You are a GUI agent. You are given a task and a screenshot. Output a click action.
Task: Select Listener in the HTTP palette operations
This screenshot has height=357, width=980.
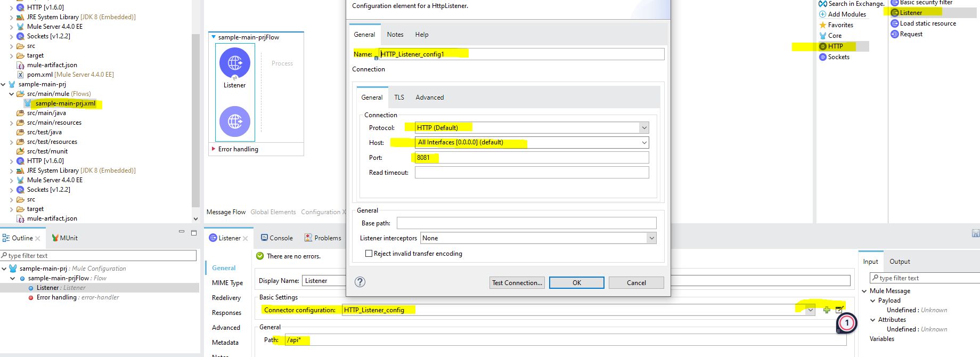910,13
